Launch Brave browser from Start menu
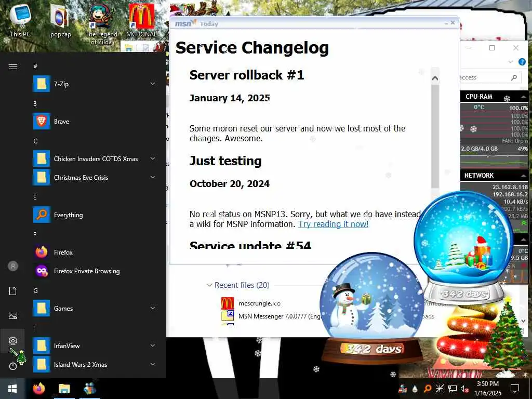Viewport: 532px width, 399px height. (95, 121)
